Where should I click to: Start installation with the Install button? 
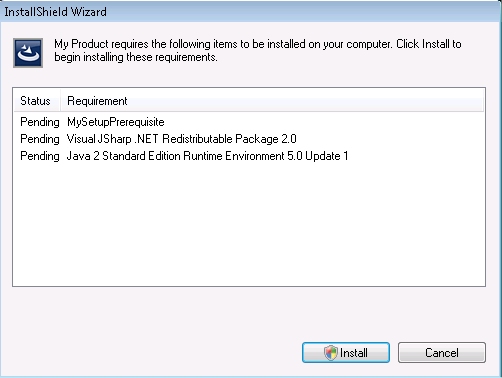click(346, 353)
